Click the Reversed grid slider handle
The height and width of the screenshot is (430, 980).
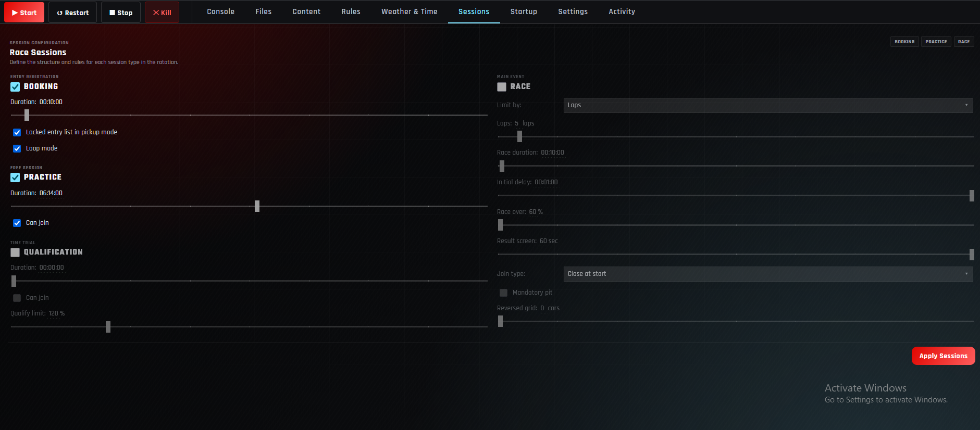(500, 321)
